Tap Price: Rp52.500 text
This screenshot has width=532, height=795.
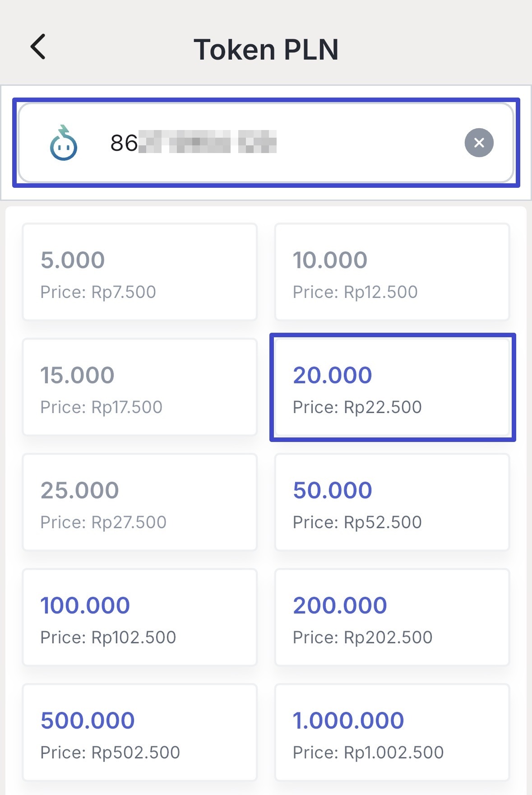coord(357,522)
